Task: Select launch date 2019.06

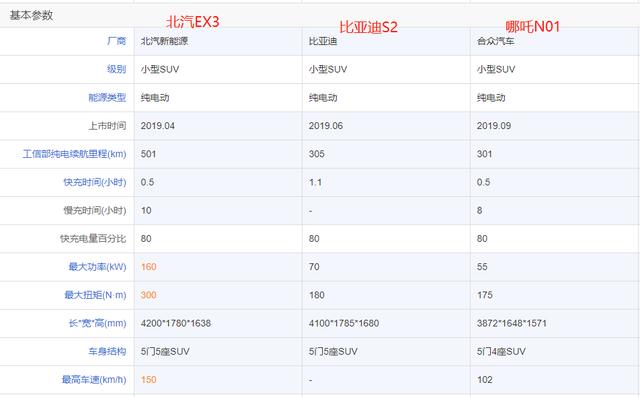Action: 326,126
